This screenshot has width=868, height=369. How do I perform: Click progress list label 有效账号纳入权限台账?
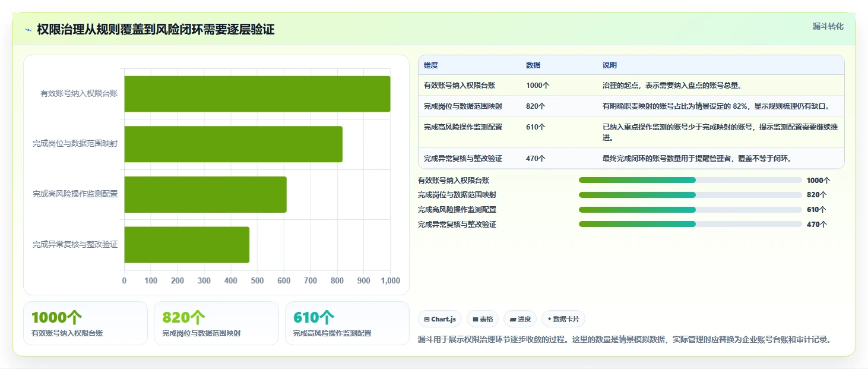coord(454,180)
